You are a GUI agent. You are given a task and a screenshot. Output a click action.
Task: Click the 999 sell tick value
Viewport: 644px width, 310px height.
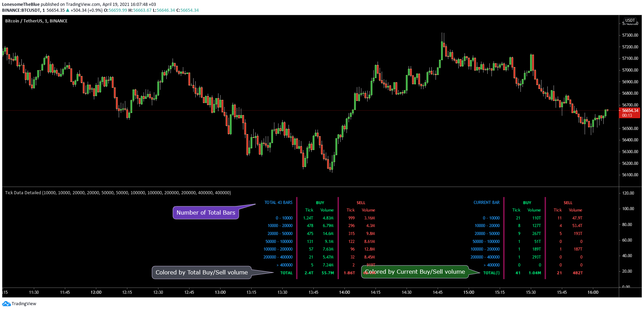(351, 218)
